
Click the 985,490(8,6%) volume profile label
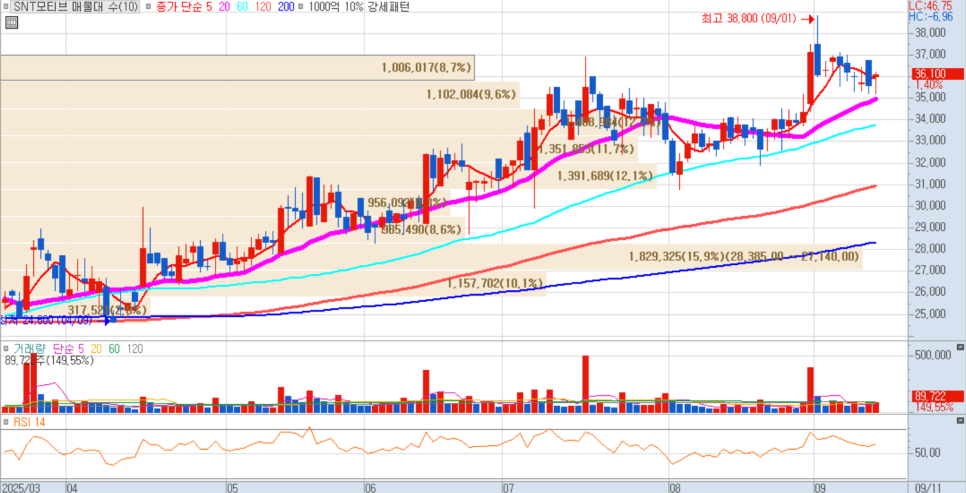(421, 229)
